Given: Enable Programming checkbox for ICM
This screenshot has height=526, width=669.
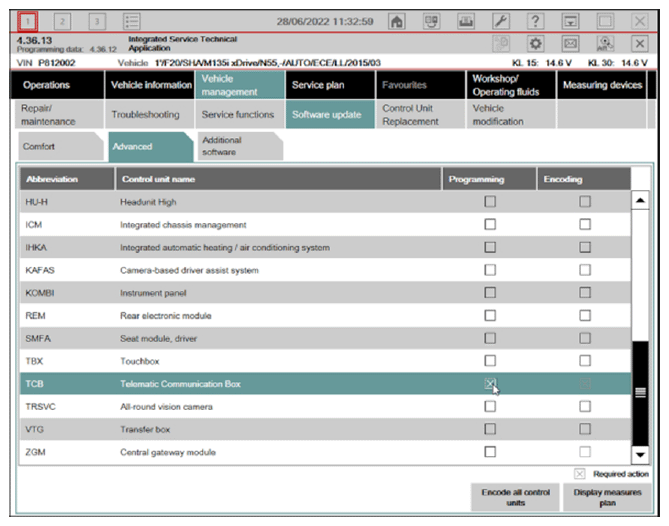Looking at the screenshot, I should (490, 225).
